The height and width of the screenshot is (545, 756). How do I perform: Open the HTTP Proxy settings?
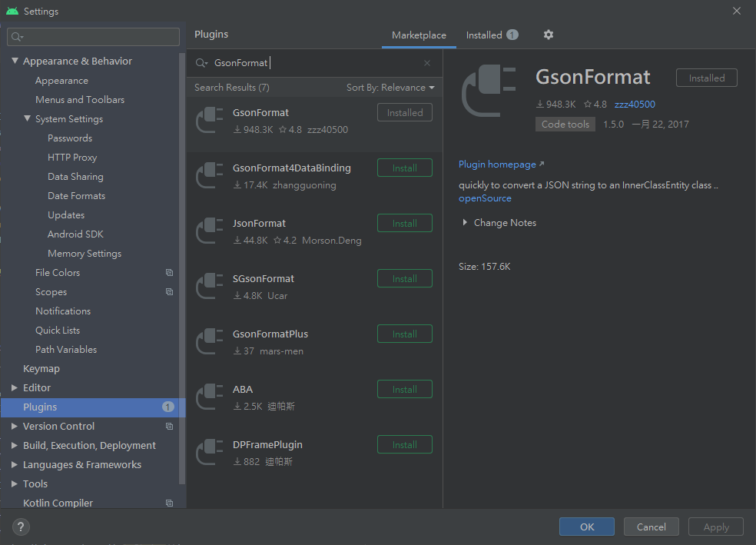click(x=72, y=158)
